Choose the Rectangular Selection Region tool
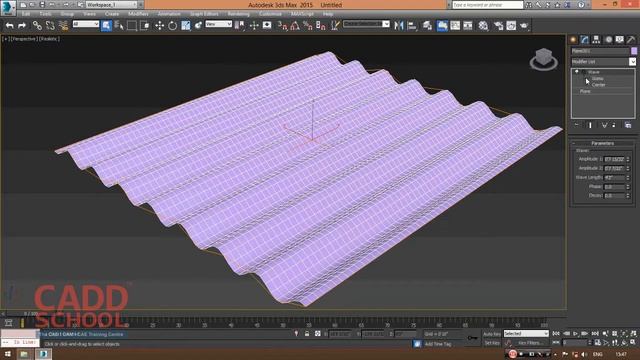The height and width of the screenshot is (360, 640). [x=132, y=25]
